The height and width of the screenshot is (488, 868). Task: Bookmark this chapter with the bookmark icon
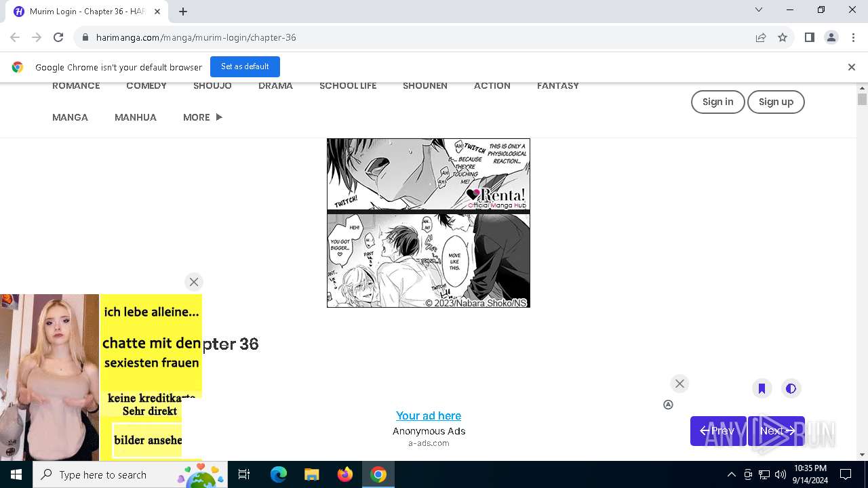coord(762,388)
